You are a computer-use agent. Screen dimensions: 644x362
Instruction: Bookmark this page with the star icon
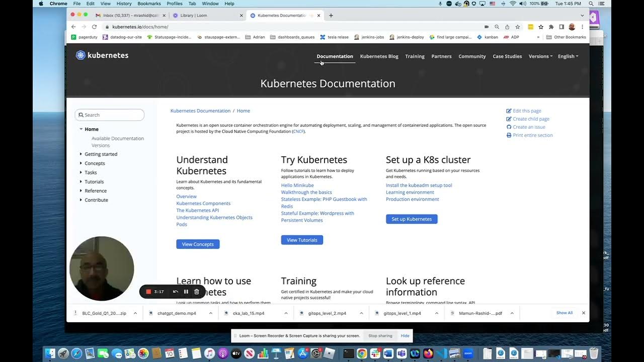click(x=517, y=27)
